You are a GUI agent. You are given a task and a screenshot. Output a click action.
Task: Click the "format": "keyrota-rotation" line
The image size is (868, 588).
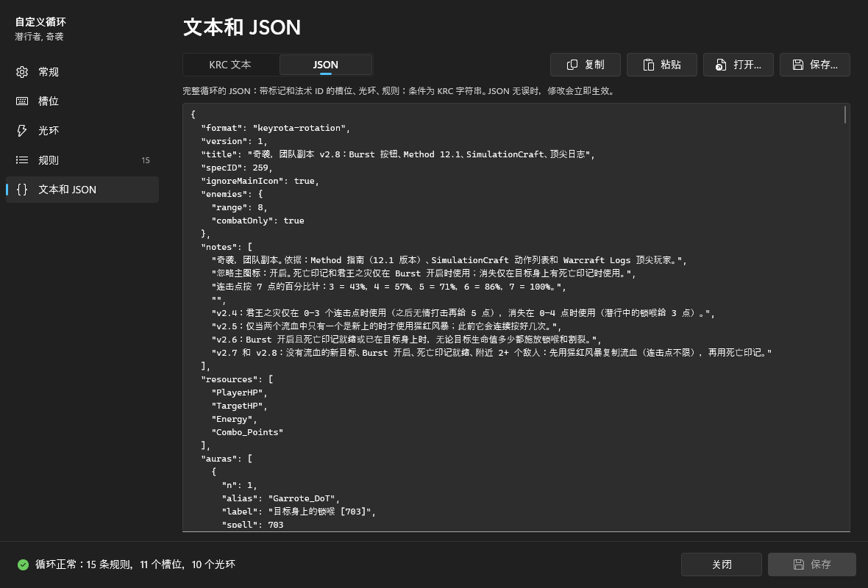click(276, 128)
